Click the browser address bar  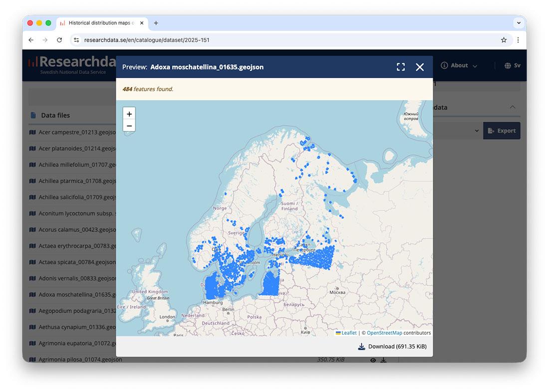click(200, 39)
